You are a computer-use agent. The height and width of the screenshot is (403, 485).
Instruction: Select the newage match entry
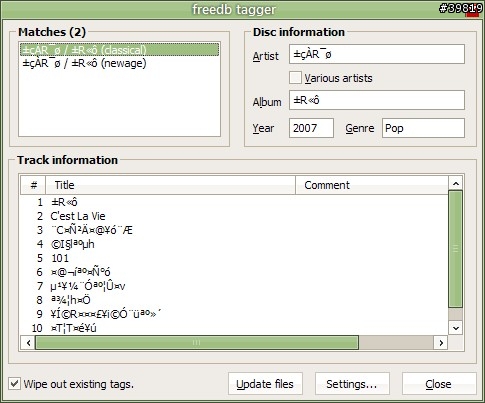click(119, 63)
